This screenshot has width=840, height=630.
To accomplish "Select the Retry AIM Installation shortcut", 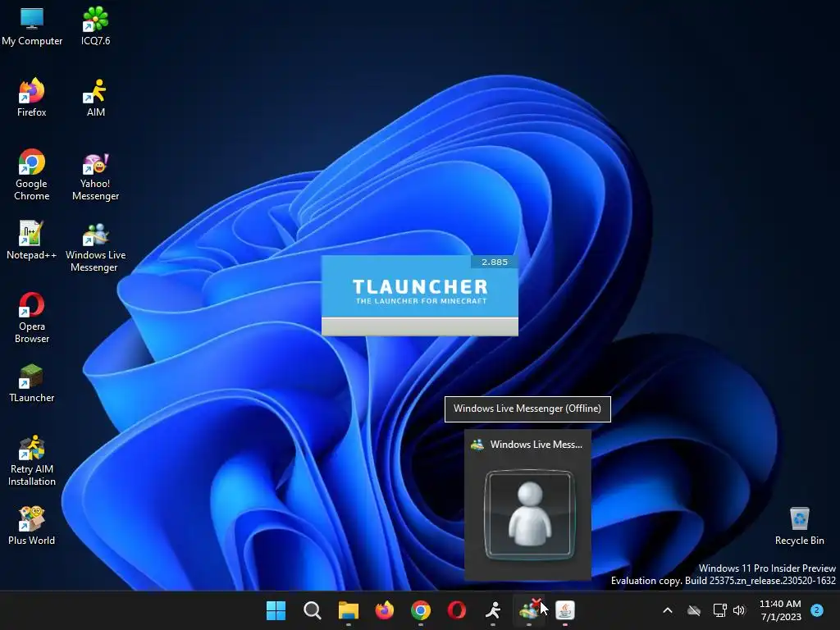I will [32, 461].
